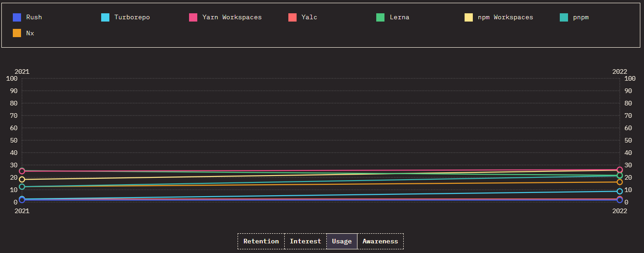Image resolution: width=644 pixels, height=253 pixels.
Task: Click the orange Nx data point for 2022
Action: [x=620, y=182]
